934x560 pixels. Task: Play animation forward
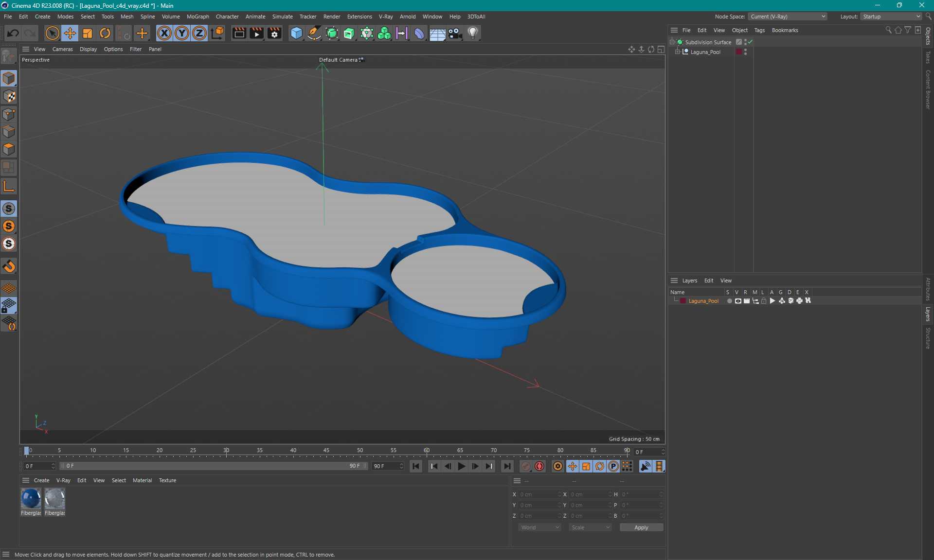(461, 466)
